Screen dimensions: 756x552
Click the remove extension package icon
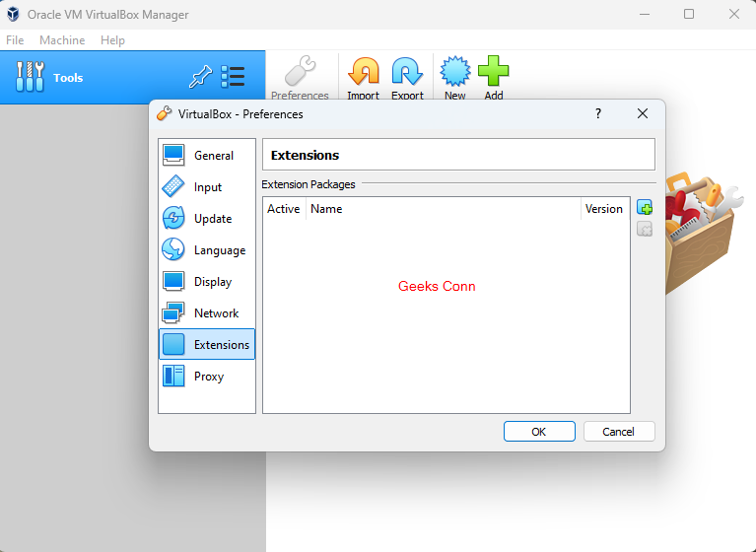click(645, 229)
